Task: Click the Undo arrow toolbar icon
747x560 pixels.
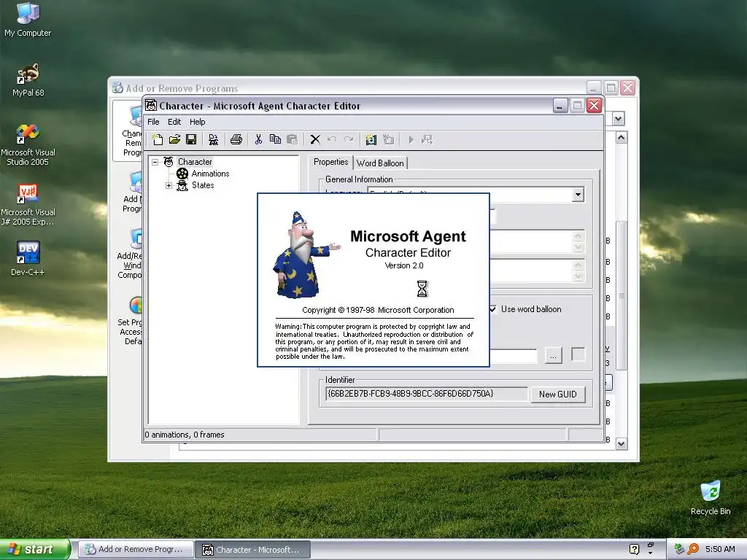Action: [332, 139]
